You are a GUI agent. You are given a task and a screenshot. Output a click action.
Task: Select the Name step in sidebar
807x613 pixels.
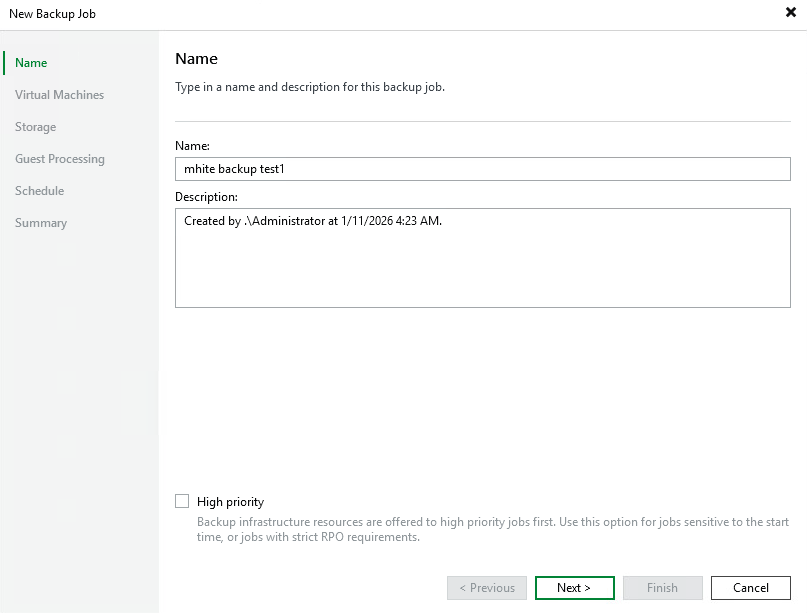click(30, 62)
